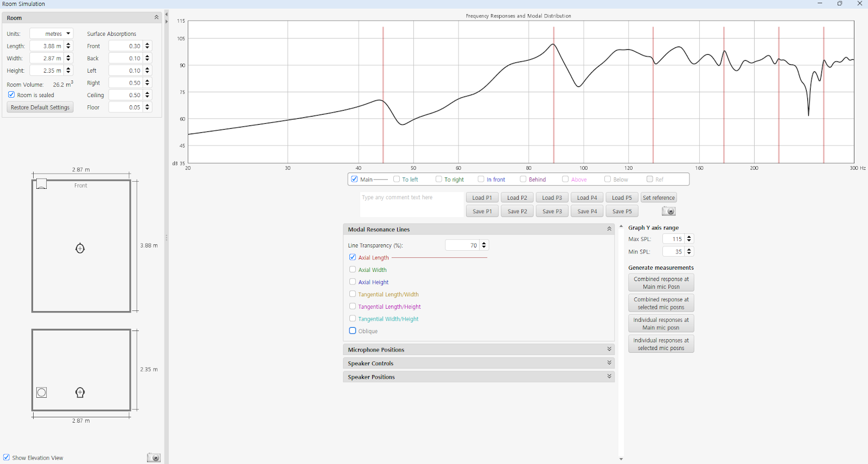Toggle the Show Elevation View checkbox

7,457
